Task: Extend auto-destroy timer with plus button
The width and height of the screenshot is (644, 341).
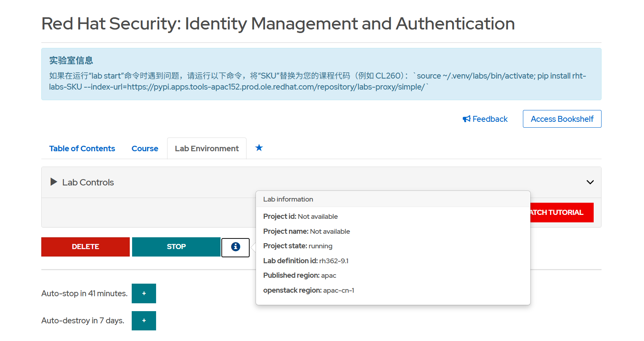Action: (x=144, y=321)
